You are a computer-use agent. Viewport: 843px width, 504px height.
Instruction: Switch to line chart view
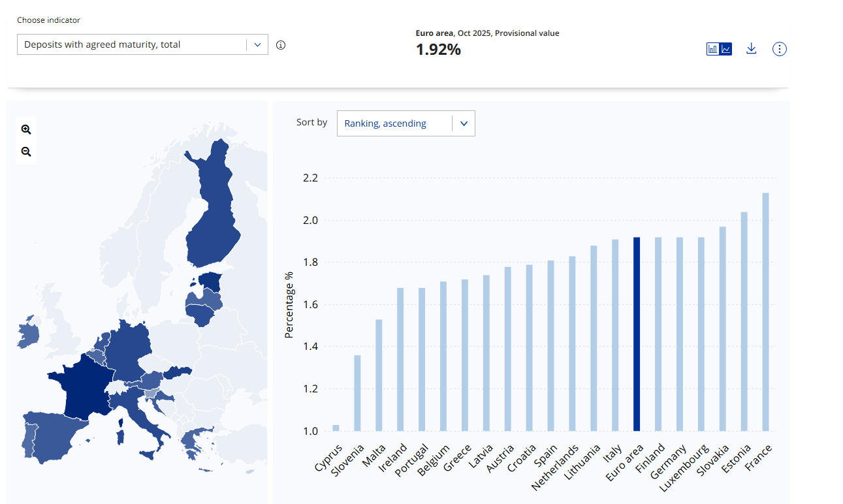(726, 49)
